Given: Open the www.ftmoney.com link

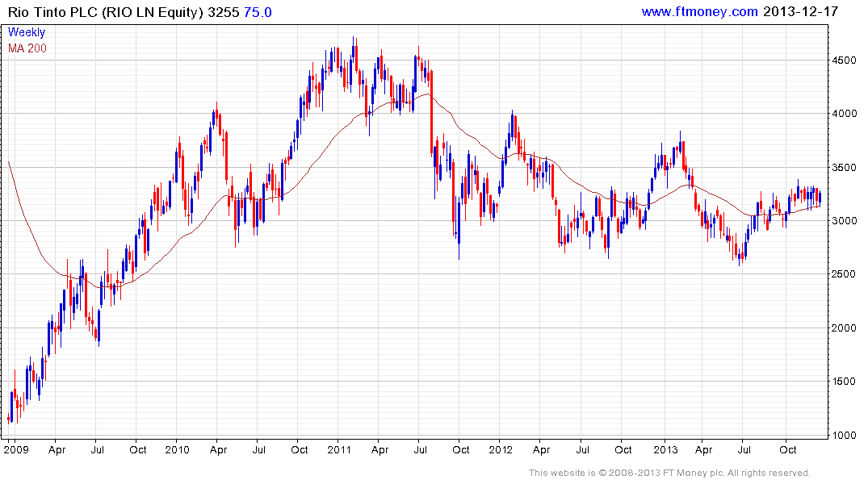Looking at the screenshot, I should pos(700,11).
